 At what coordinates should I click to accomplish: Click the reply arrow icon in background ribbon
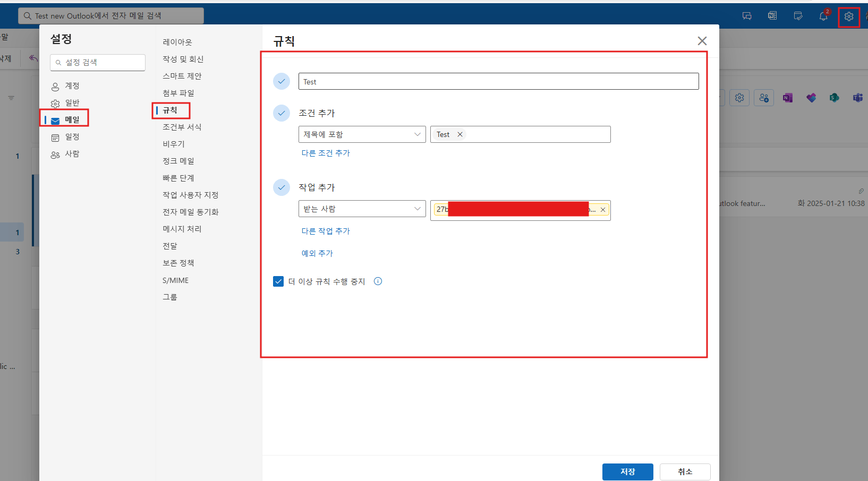[33, 58]
